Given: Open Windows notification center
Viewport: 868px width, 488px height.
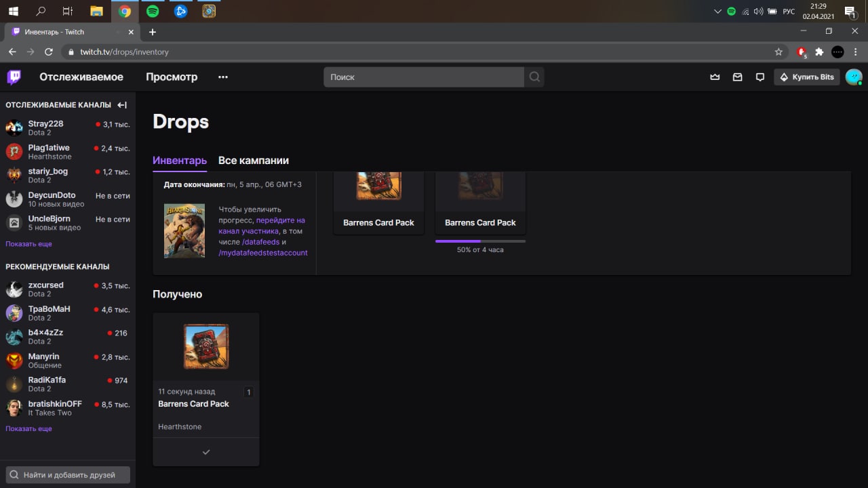Looking at the screenshot, I should click(850, 11).
